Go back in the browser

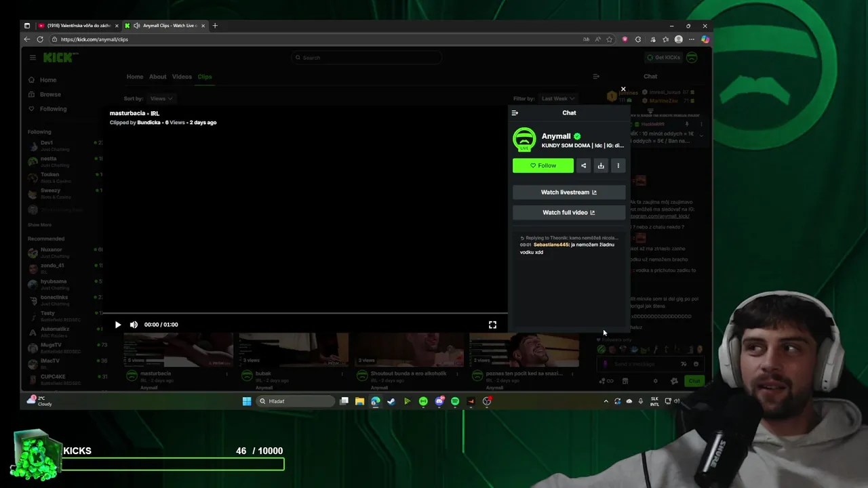point(27,39)
